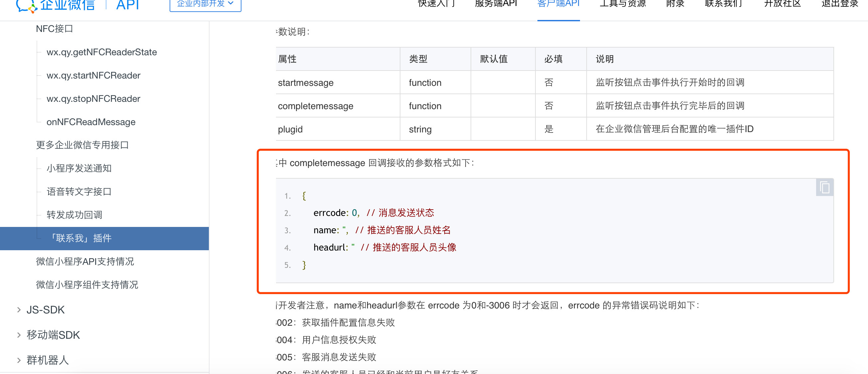The image size is (868, 374).
Task: Select 转发成功回调 item
Action: pos(74,215)
